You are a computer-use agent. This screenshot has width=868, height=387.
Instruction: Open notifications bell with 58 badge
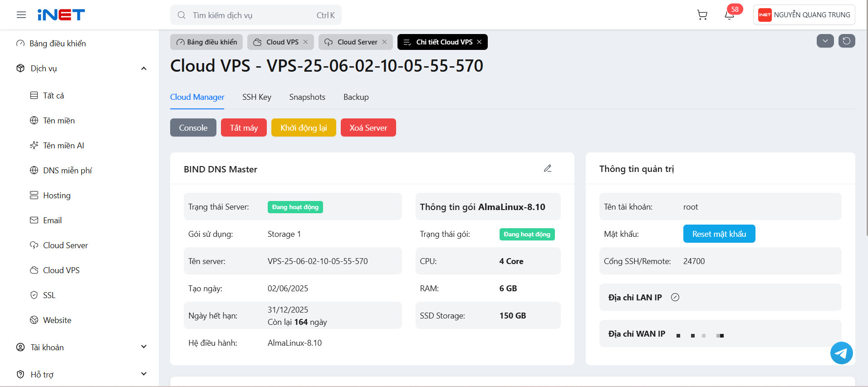(x=730, y=15)
